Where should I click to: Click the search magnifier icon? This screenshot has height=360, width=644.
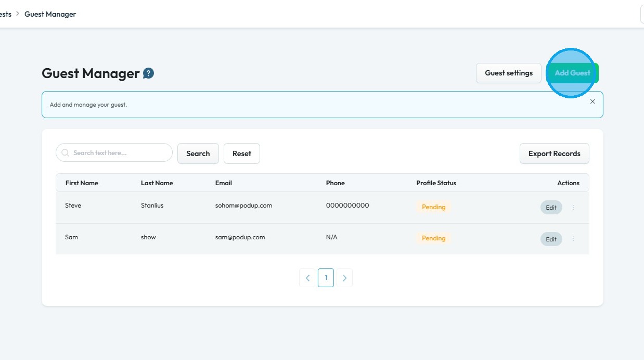point(66,153)
